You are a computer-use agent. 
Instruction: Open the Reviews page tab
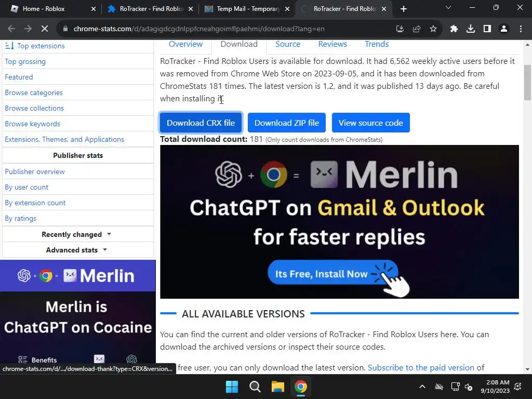[332, 44]
